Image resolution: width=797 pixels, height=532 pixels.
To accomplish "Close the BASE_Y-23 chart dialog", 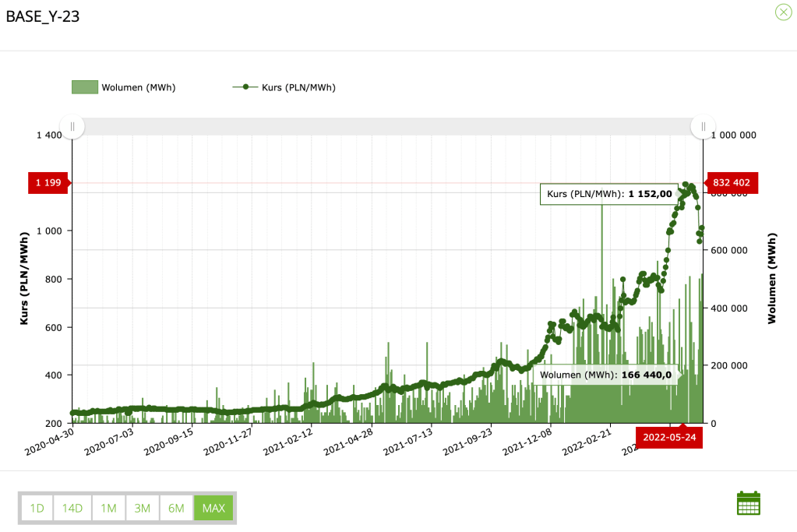I will pyautogui.click(x=783, y=12).
